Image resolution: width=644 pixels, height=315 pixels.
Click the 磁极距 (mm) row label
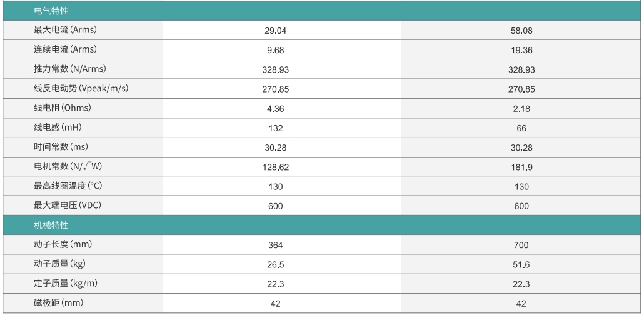[x=58, y=303]
